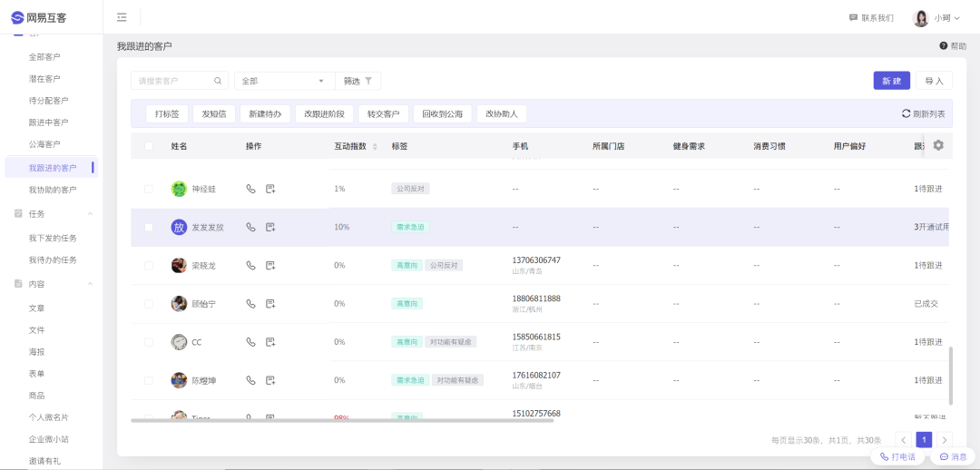Screen dimensions: 980x470
Task: Select all rows with header checkbox
Action: tap(149, 146)
